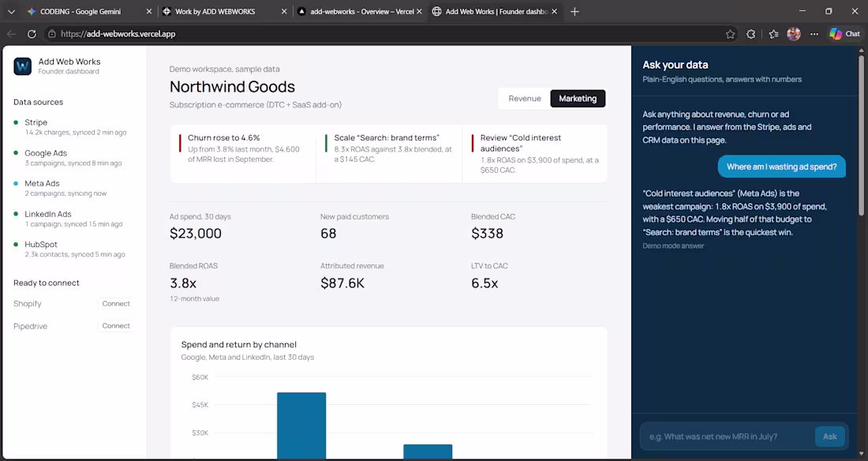This screenshot has width=868, height=461.
Task: Click the site info lock icon
Action: coord(52,34)
